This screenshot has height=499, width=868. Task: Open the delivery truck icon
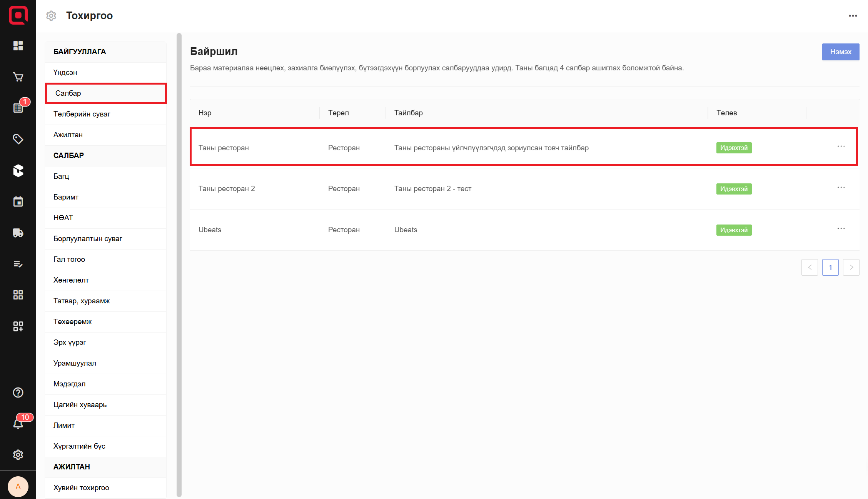[x=18, y=233]
